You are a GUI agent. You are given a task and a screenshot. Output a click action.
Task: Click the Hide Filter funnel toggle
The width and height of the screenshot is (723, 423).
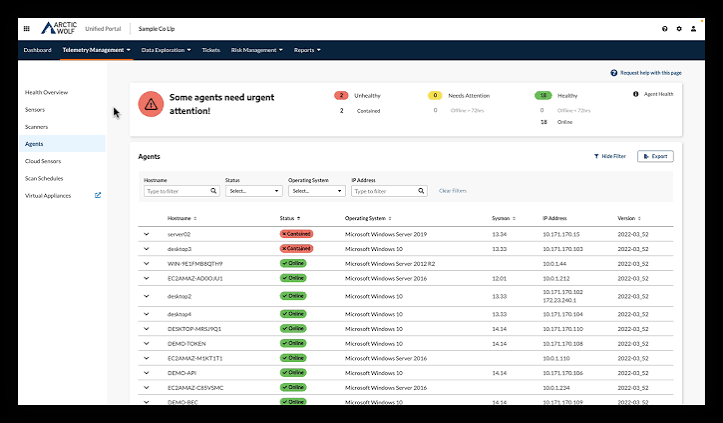coord(610,156)
